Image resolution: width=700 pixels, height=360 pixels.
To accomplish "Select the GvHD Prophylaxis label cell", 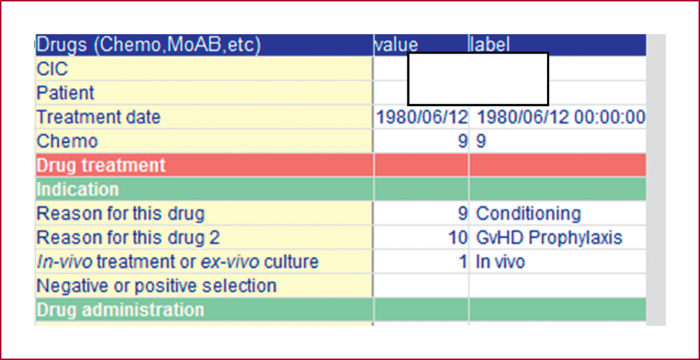I will coord(558,238).
